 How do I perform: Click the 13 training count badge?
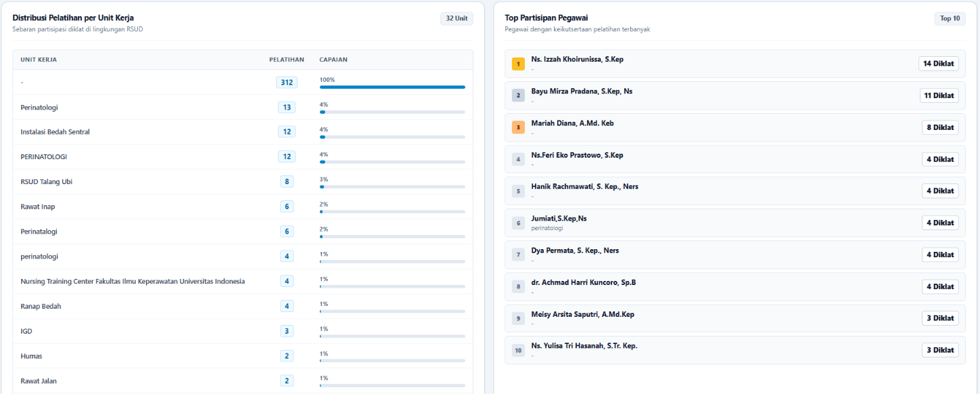tap(287, 107)
